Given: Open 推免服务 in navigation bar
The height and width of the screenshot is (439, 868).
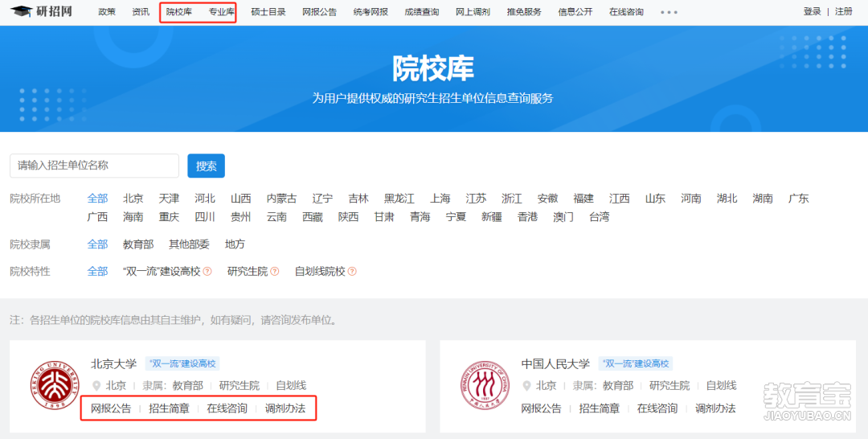Looking at the screenshot, I should pos(524,11).
